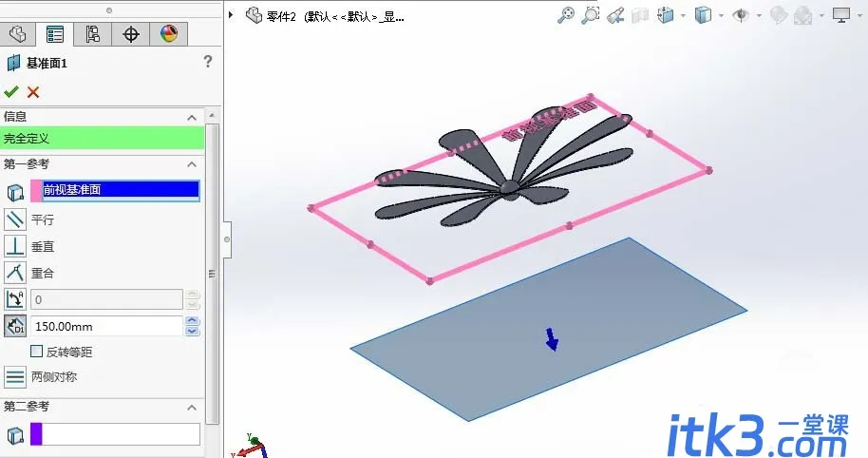Open the DisplayManager color-ball tab
The image size is (868, 458).
coord(169,34)
